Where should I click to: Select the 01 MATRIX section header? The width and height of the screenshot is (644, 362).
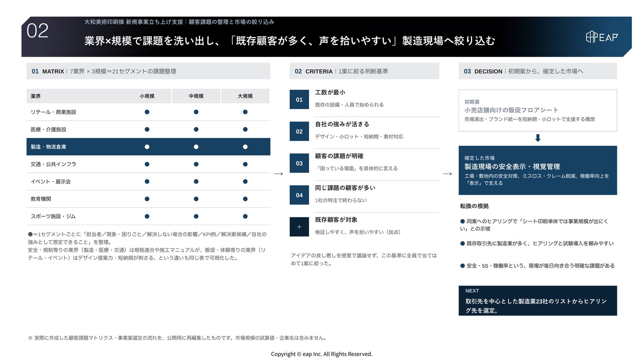[x=148, y=71]
